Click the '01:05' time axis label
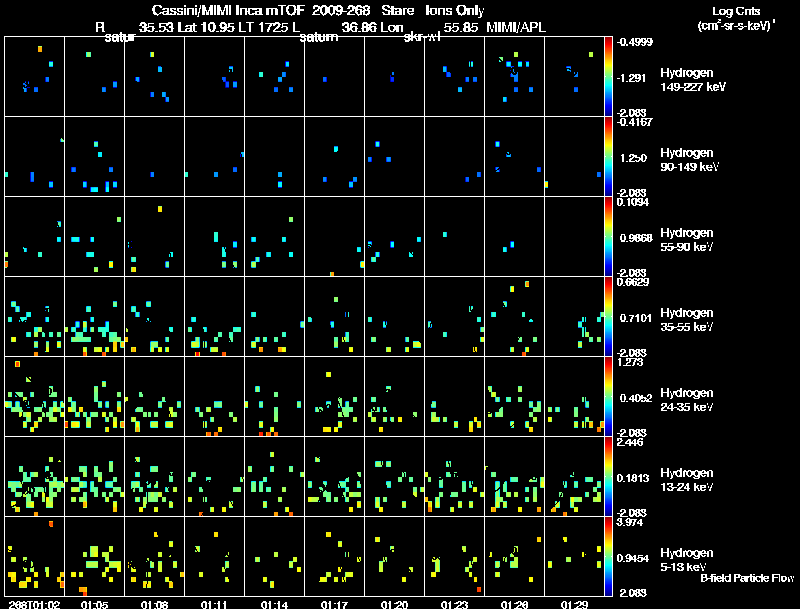The height and width of the screenshot is (609, 800). tap(94, 604)
